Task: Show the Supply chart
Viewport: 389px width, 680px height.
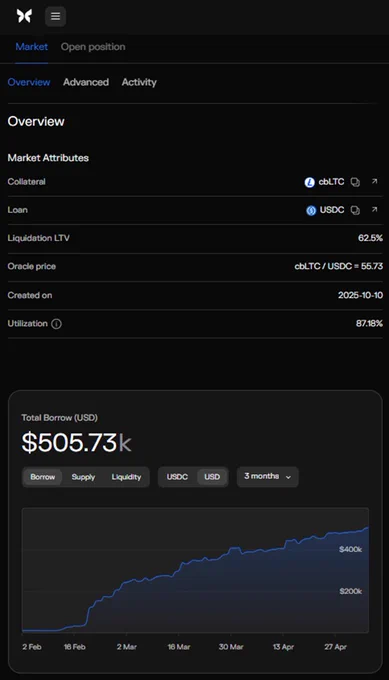Action: click(83, 477)
